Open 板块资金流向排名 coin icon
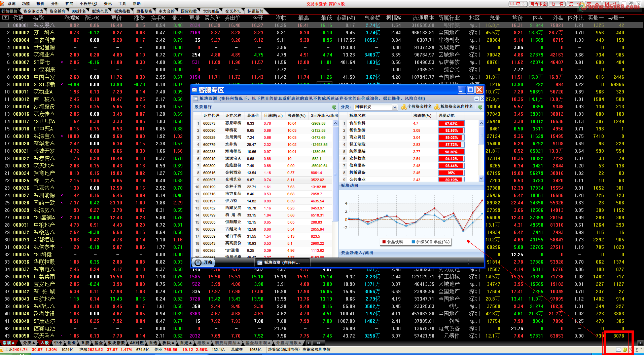Viewport: 644px width, 355px height. tap(437, 107)
